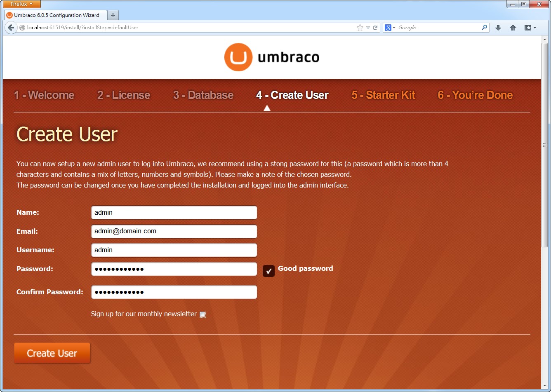Viewport: 551px width, 392px height.
Task: Go to step 5 - Starter Kit
Action: click(x=383, y=95)
